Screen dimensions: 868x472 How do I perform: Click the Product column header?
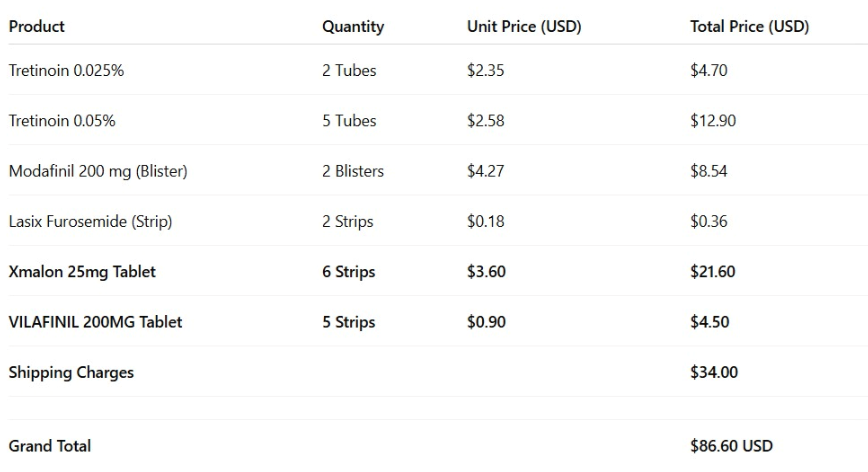[37, 27]
